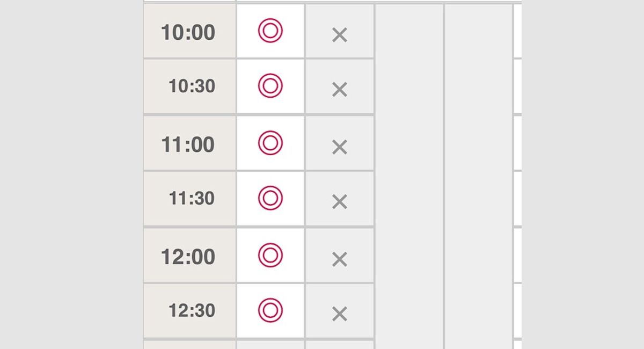
Task: Click the unavailable X mark at 10:00
Action: [x=340, y=35]
